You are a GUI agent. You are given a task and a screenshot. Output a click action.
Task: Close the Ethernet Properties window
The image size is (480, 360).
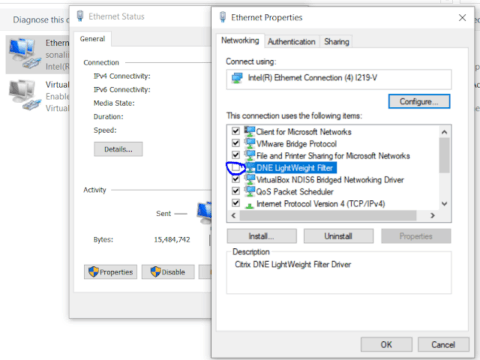pyautogui.click(x=462, y=18)
